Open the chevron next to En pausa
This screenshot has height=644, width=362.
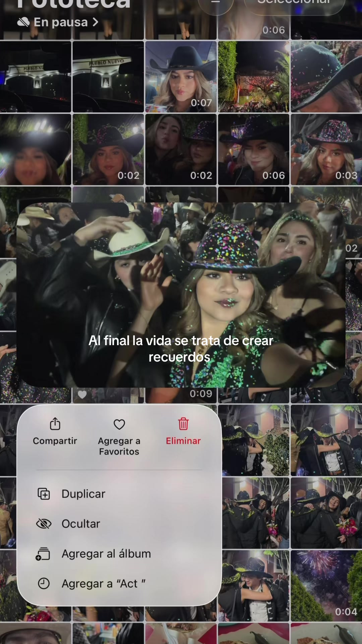pos(96,22)
